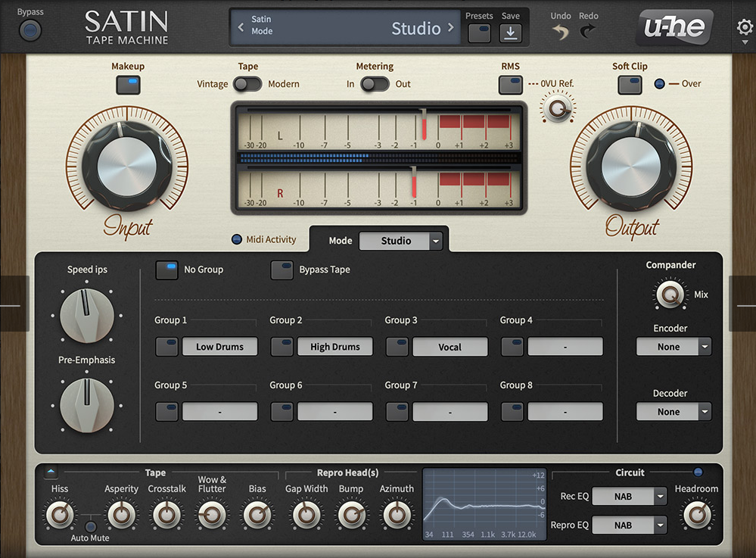Open the Repro EQ NAB dropdown
This screenshot has height=558, width=756.
click(629, 525)
